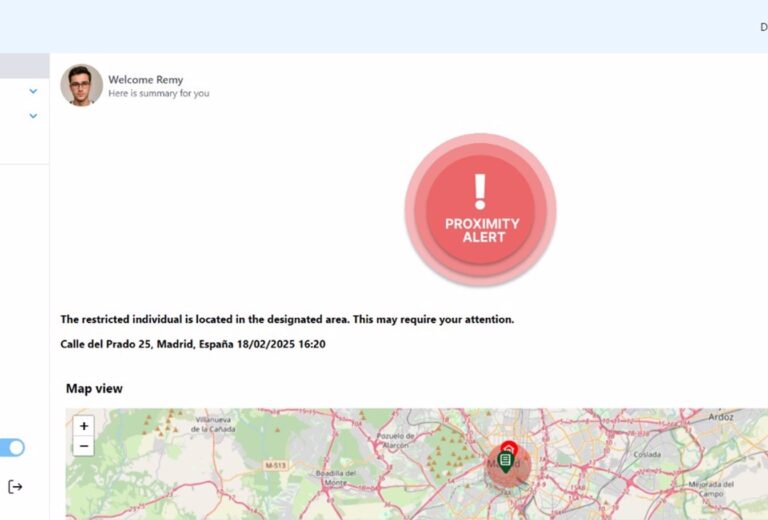Screen dimensions: 768x520
Task: Click the Proximity Alert text in circle
Action: 482,231
